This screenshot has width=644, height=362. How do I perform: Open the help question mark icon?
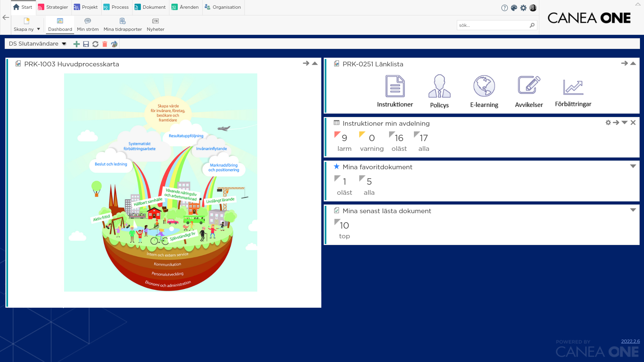pyautogui.click(x=504, y=8)
